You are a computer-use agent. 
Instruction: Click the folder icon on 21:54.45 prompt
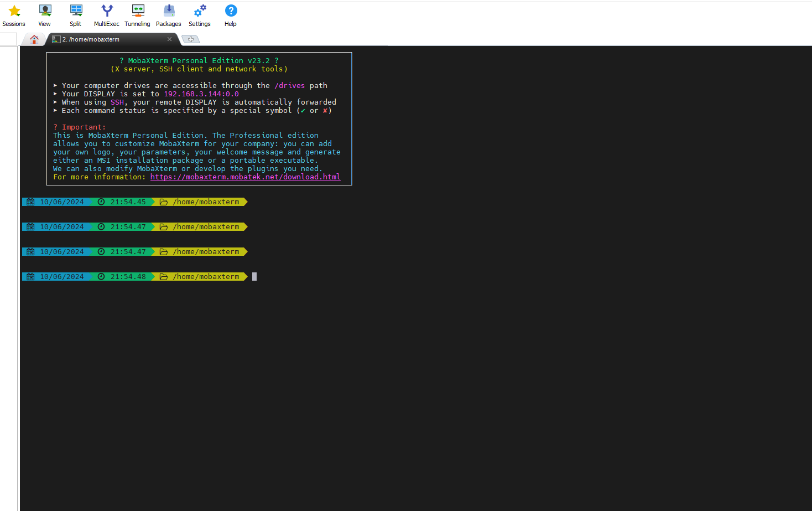[x=164, y=202]
